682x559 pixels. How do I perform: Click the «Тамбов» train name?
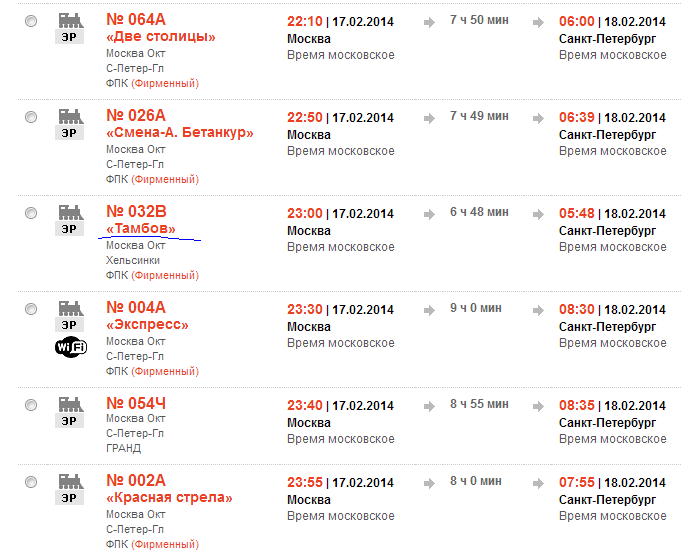coord(141,229)
